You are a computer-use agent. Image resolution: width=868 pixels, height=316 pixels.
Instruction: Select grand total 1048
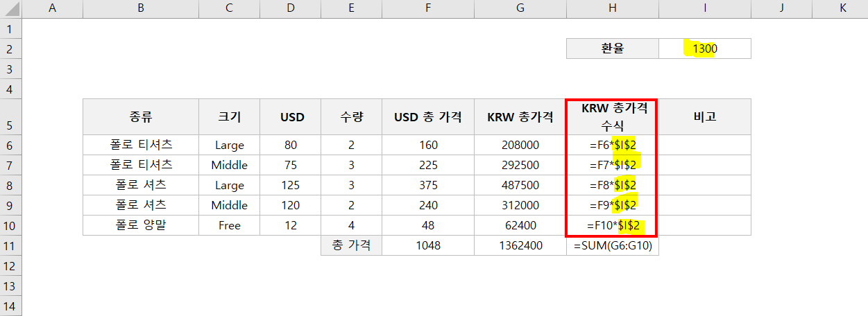[428, 245]
